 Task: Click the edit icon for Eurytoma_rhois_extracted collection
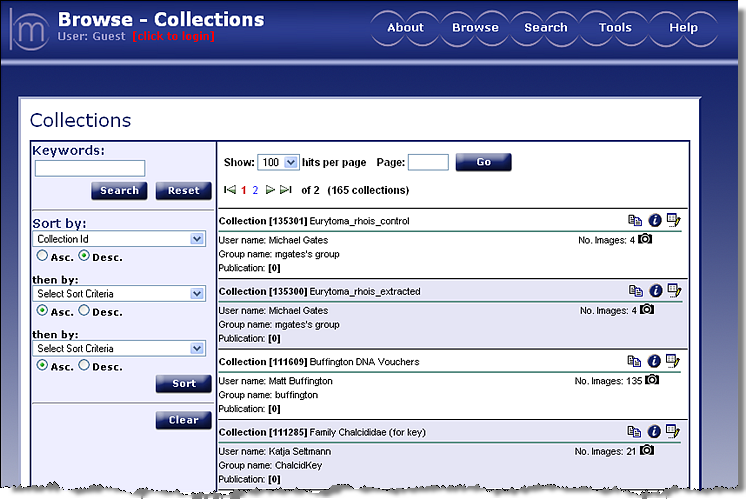pyautogui.click(x=674, y=290)
